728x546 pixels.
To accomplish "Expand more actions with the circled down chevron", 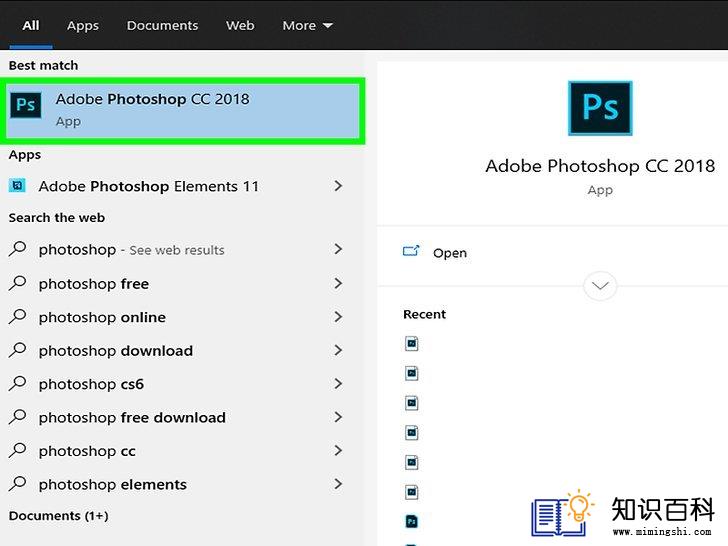I will tap(600, 286).
